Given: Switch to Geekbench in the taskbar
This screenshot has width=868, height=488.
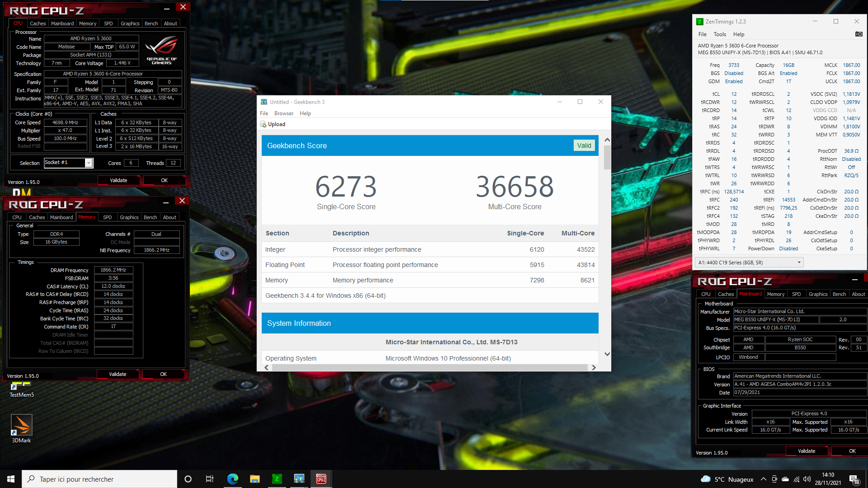Looking at the screenshot, I should tap(299, 479).
